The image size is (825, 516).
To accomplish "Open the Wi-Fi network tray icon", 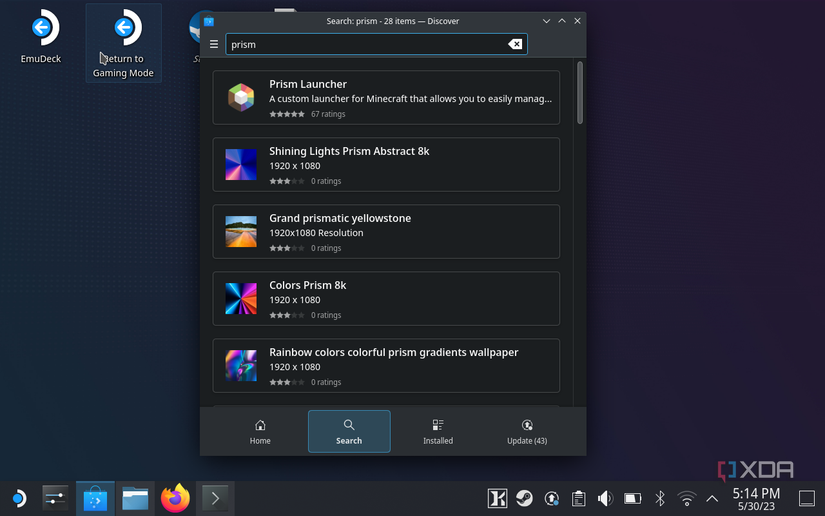I will click(687, 498).
